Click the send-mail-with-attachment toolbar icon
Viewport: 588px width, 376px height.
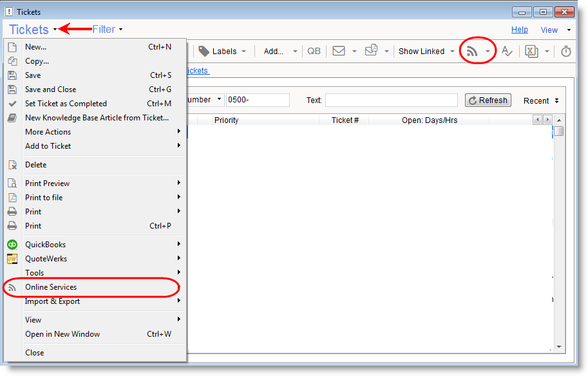[371, 52]
